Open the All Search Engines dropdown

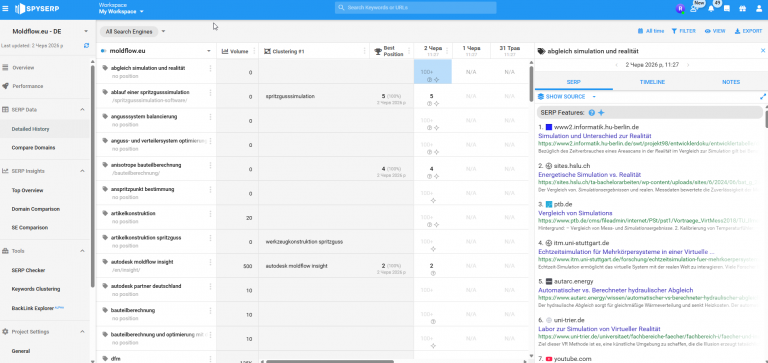(133, 31)
